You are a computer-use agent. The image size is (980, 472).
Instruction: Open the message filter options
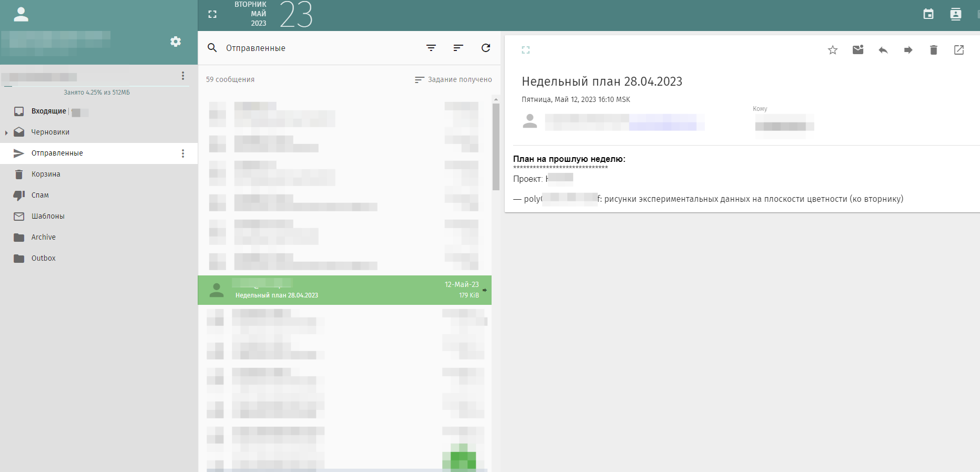431,48
